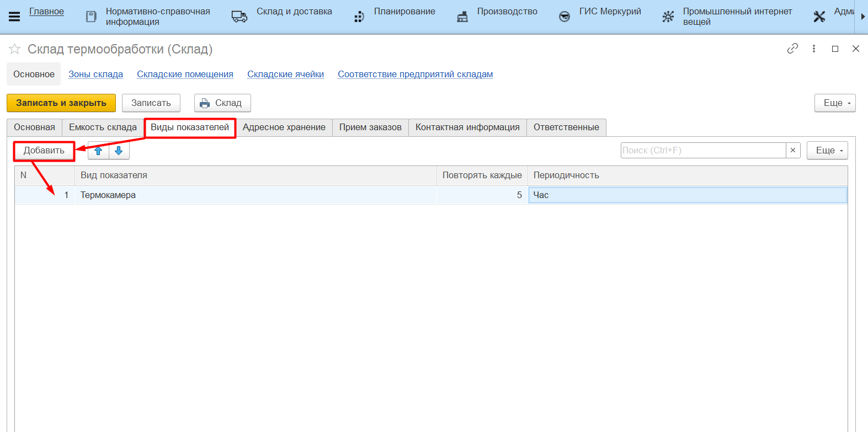868x432 pixels.
Task: Open the three-dot form options menu
Action: tap(813, 49)
